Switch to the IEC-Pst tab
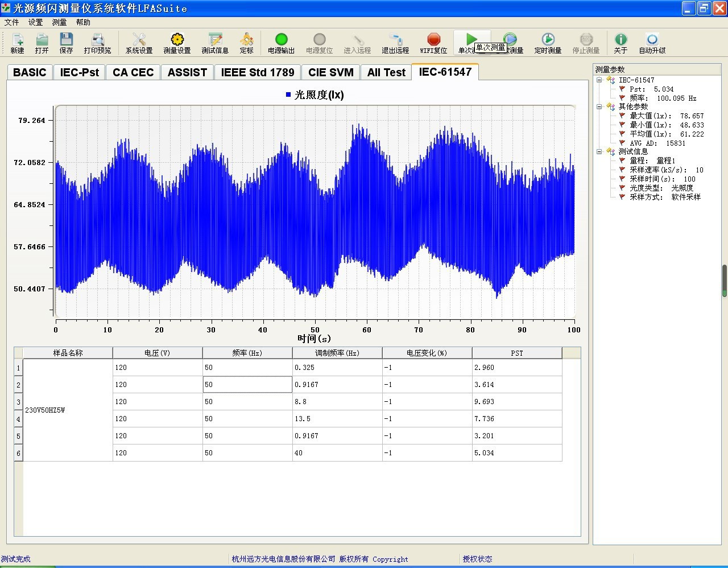This screenshot has width=728, height=568. tap(80, 72)
